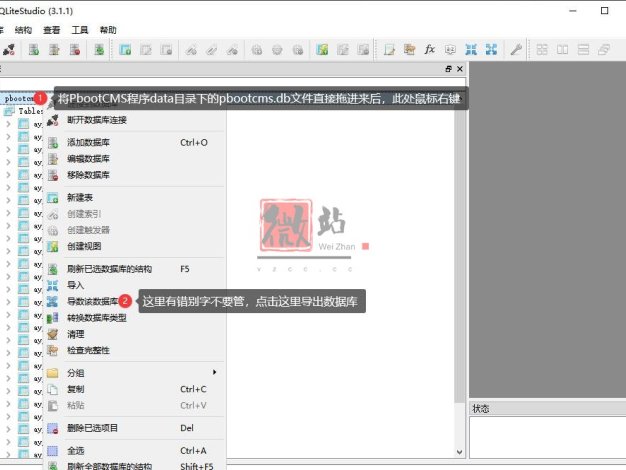
Task: Click the edit view toolbar icon
Action: [x=343, y=50]
